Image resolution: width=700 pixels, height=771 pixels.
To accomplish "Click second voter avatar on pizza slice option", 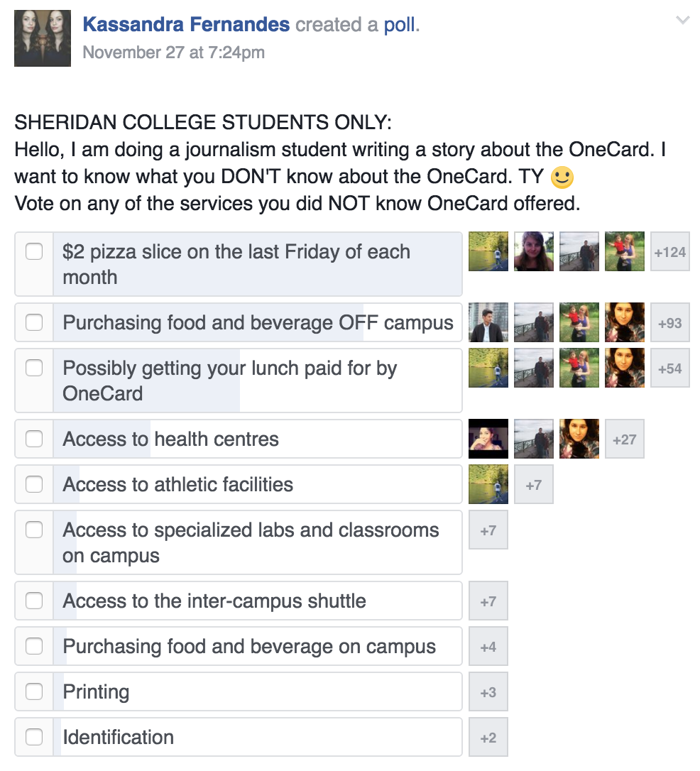I will 534,251.
